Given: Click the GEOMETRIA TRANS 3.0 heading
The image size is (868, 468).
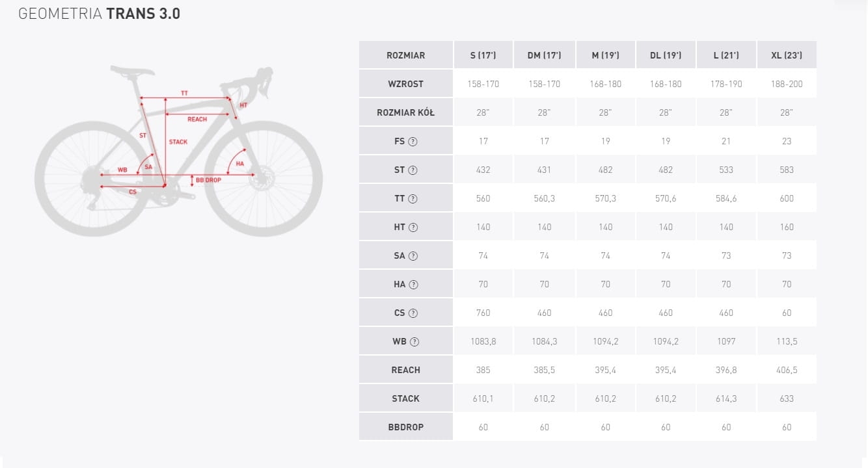Looking at the screenshot, I should [99, 14].
